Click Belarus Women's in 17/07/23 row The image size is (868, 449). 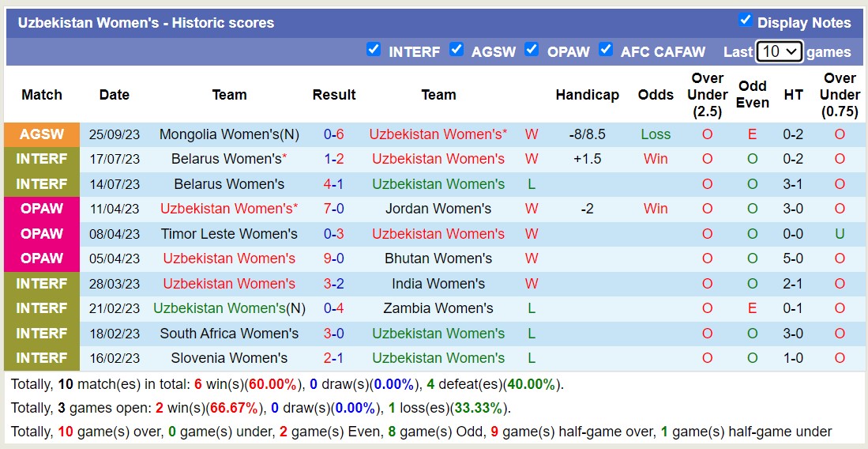(226, 159)
